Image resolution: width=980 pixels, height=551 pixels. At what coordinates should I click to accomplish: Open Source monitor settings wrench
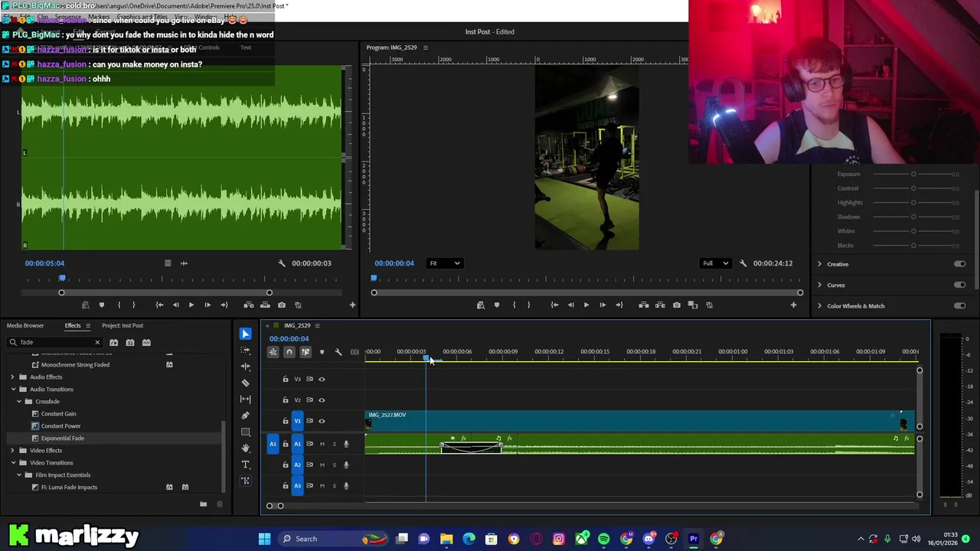click(282, 263)
